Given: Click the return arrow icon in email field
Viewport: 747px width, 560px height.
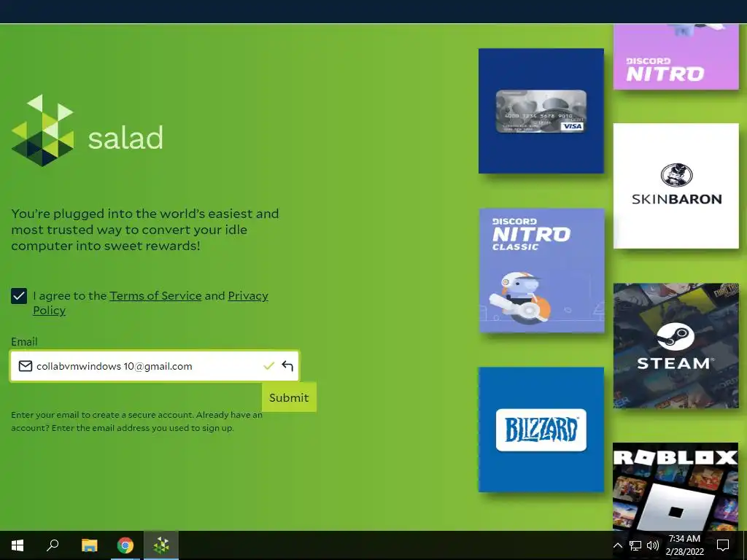Looking at the screenshot, I should pos(287,366).
